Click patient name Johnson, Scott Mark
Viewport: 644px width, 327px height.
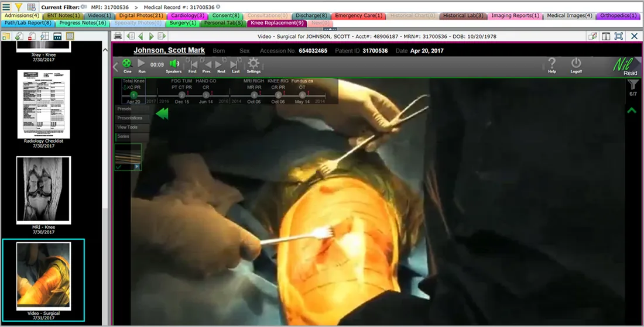169,50
